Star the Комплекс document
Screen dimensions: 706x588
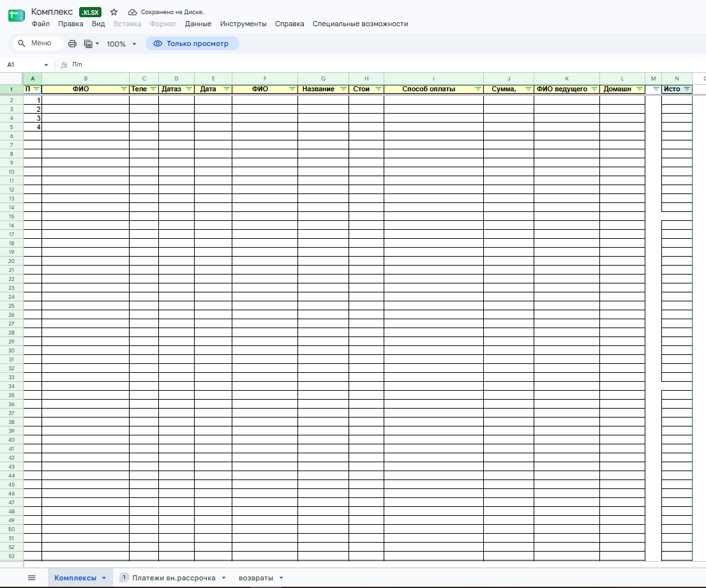pos(114,12)
